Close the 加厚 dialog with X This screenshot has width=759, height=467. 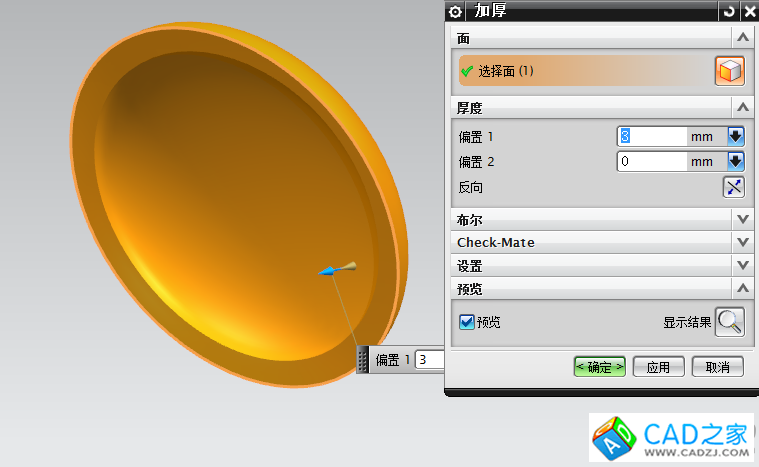pyautogui.click(x=746, y=11)
